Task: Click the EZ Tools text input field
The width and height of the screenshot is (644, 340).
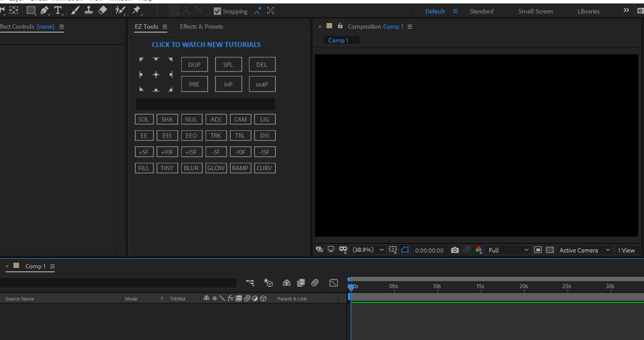Action: coord(205,104)
